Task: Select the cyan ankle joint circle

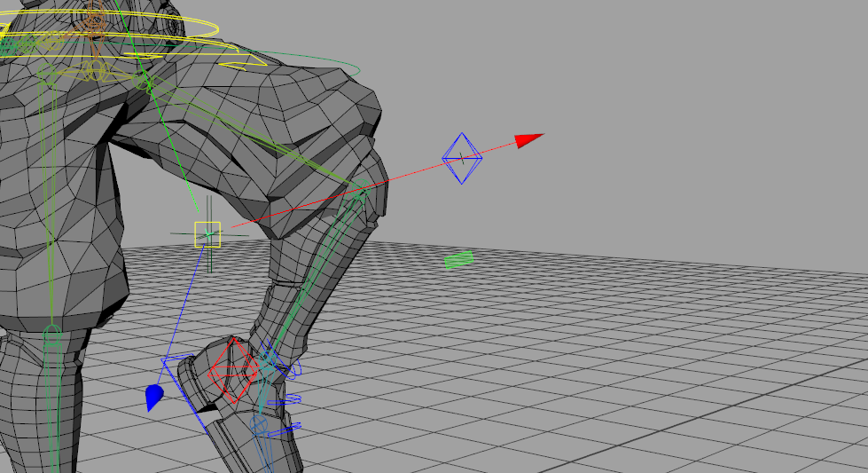Action: click(x=268, y=359)
